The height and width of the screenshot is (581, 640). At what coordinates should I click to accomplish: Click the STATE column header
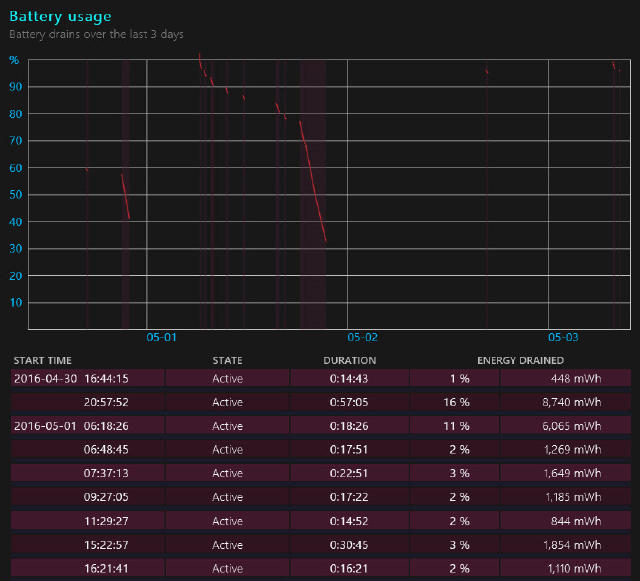pos(227,360)
